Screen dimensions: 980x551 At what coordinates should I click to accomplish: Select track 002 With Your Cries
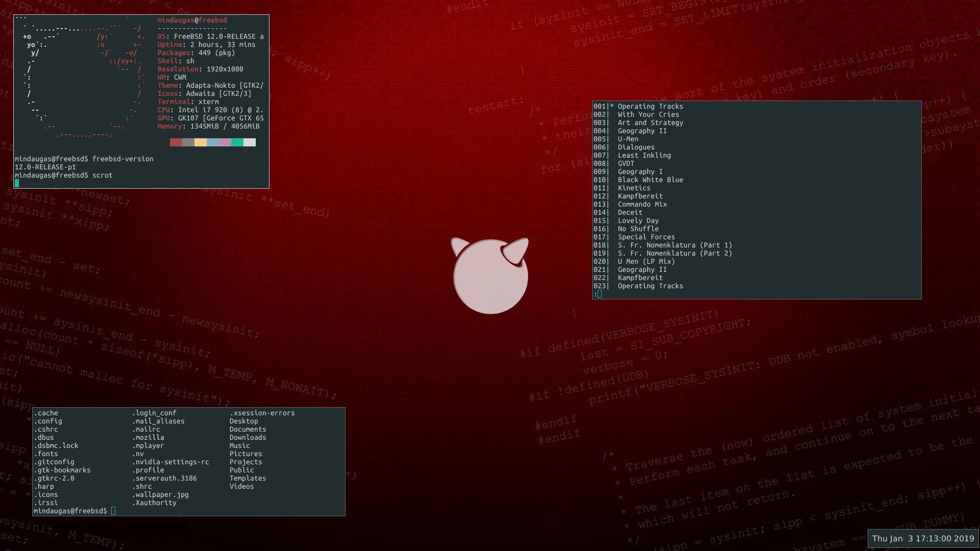click(x=636, y=115)
